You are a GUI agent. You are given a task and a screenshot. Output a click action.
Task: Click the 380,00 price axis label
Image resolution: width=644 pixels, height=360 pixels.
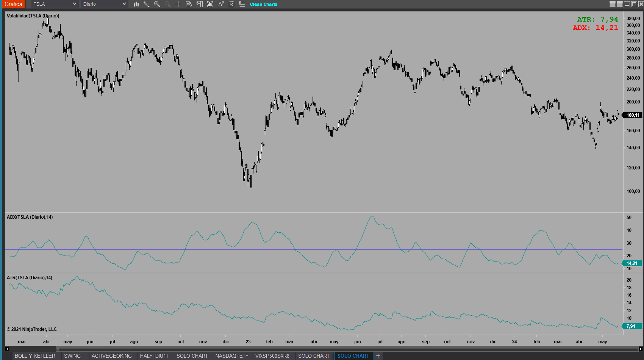coord(633,18)
